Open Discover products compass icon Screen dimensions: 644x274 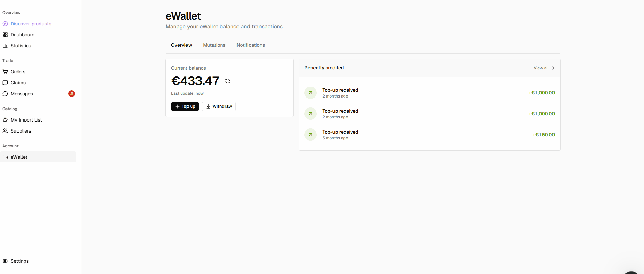point(5,24)
